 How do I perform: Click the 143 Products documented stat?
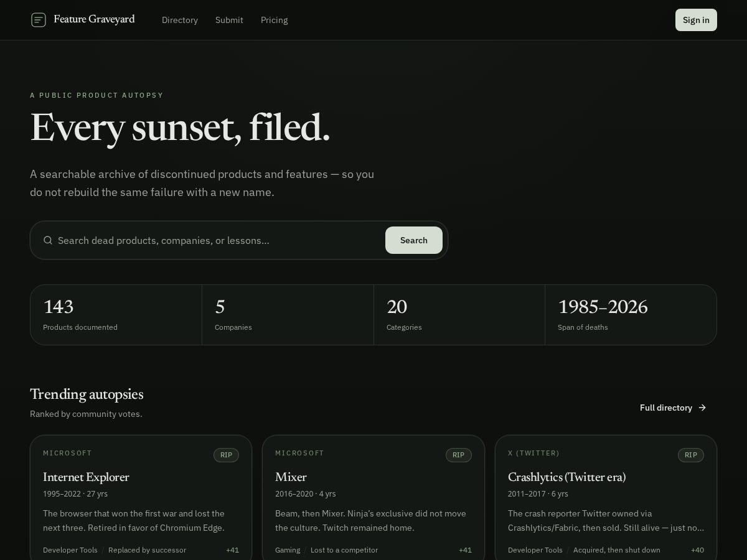[x=116, y=315]
